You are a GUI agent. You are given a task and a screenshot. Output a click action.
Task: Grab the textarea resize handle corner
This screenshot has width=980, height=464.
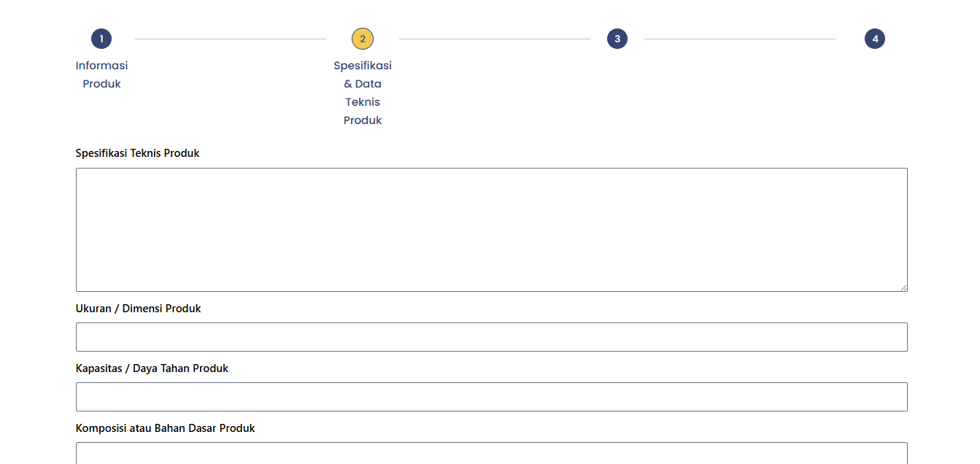[903, 287]
